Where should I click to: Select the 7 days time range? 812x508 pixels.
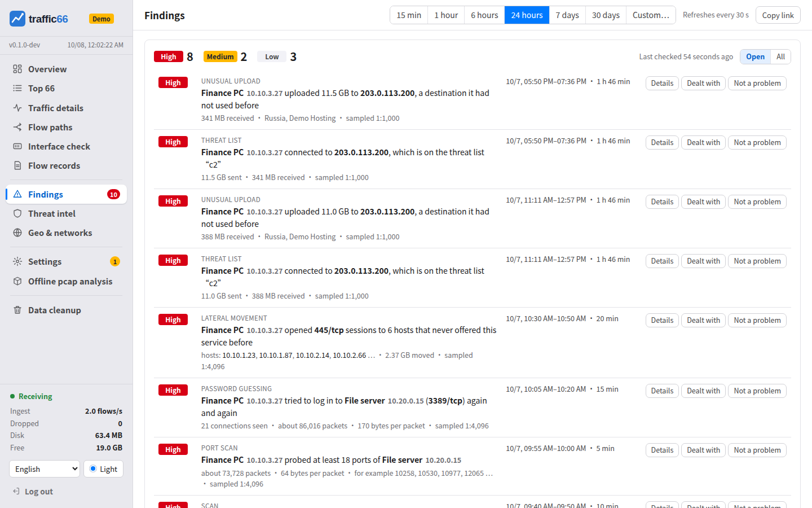(567, 15)
